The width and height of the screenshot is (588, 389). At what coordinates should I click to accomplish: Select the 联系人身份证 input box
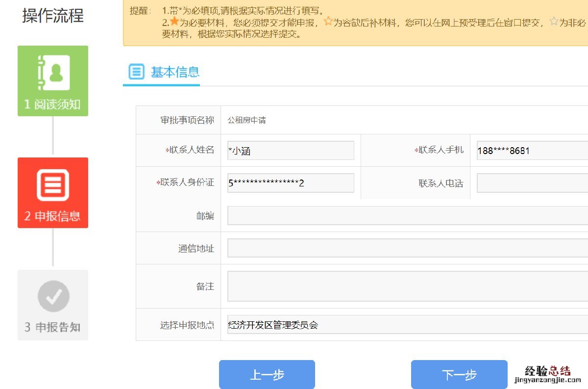291,183
